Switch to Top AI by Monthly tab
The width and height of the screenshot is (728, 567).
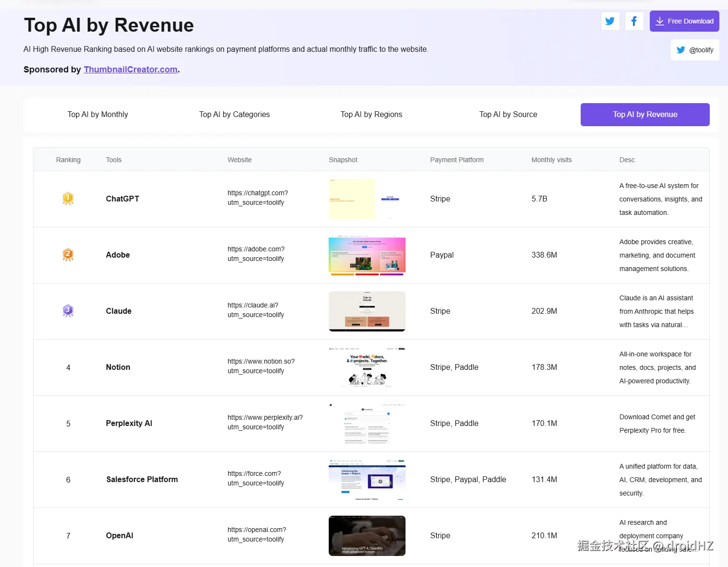pyautogui.click(x=98, y=115)
